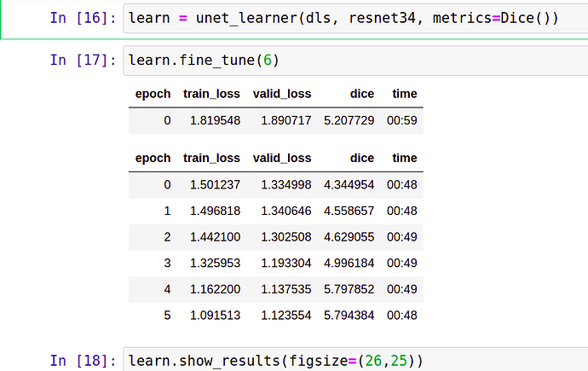Select the In [17] cell prompt
This screenshot has width=588, height=371.
pos(84,61)
